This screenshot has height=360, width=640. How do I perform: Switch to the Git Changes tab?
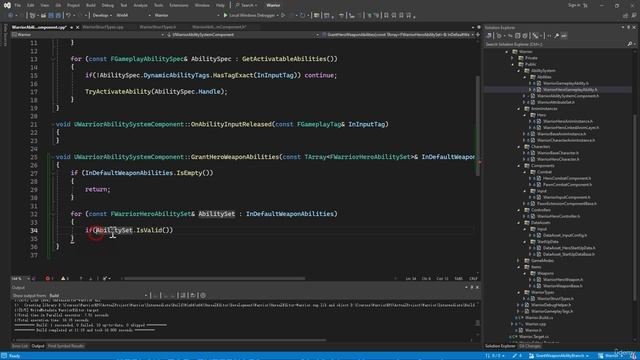point(530,346)
